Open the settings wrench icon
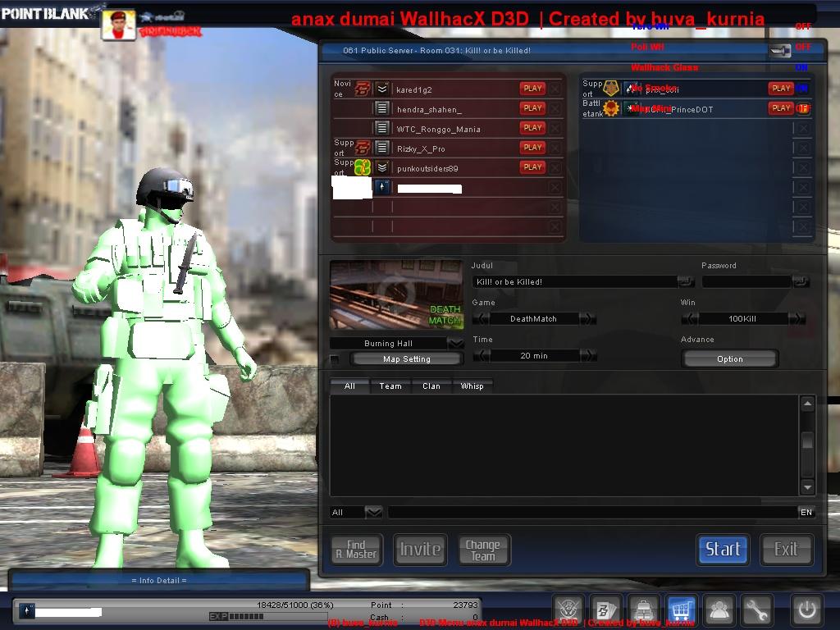Screen dimensions: 840x630 [756, 609]
